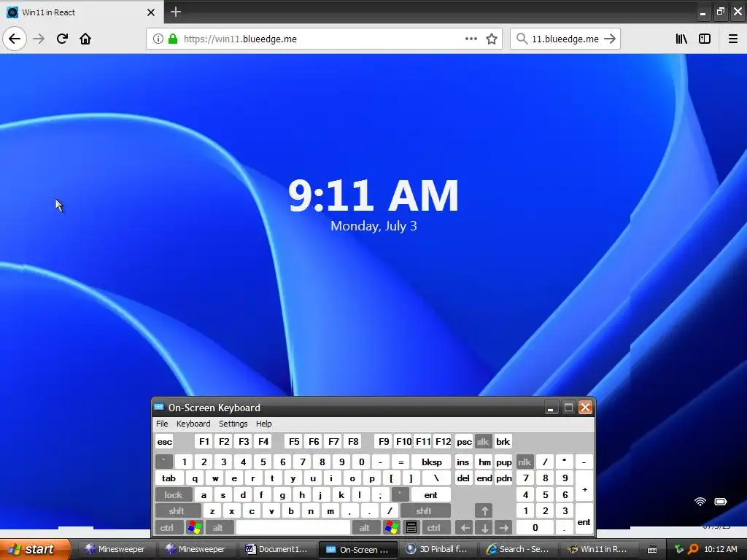
Task: Click the del key on On-Screen Keyboard
Action: click(x=463, y=478)
